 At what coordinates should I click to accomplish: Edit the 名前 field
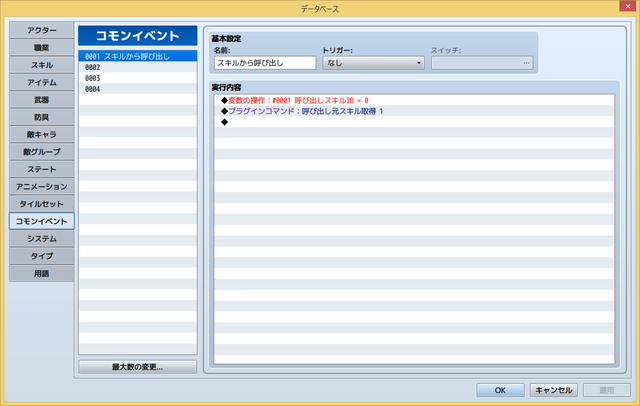tap(265, 63)
